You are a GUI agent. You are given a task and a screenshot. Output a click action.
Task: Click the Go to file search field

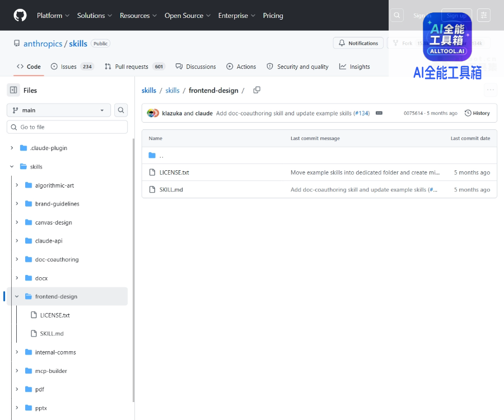point(67,127)
